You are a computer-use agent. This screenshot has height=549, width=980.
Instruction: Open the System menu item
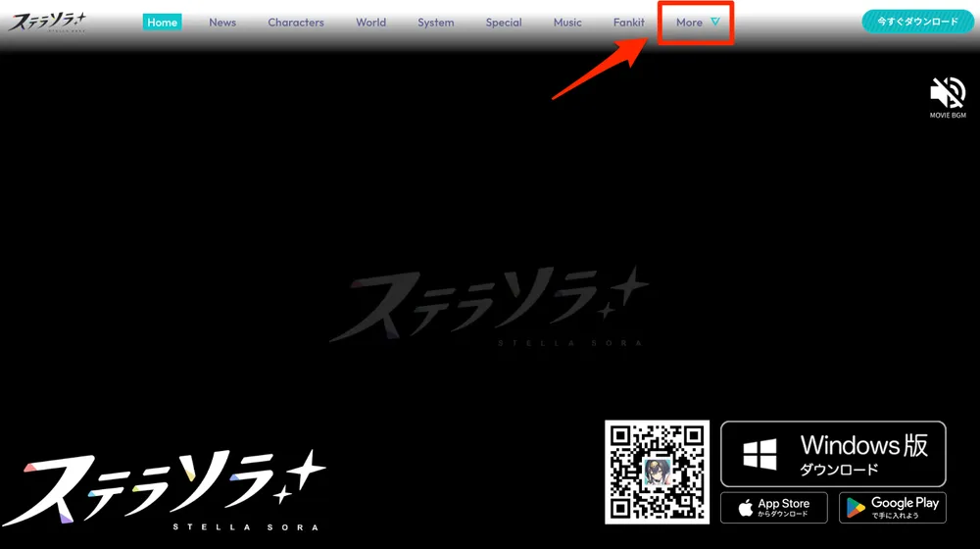point(436,22)
